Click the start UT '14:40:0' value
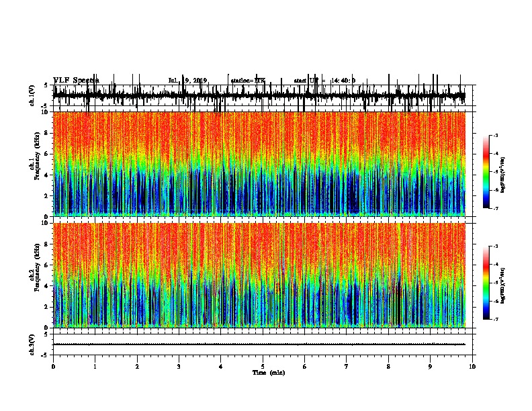 [343, 81]
